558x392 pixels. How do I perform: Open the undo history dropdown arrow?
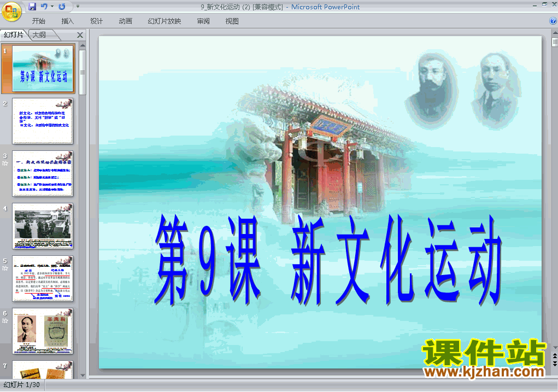click(x=52, y=7)
